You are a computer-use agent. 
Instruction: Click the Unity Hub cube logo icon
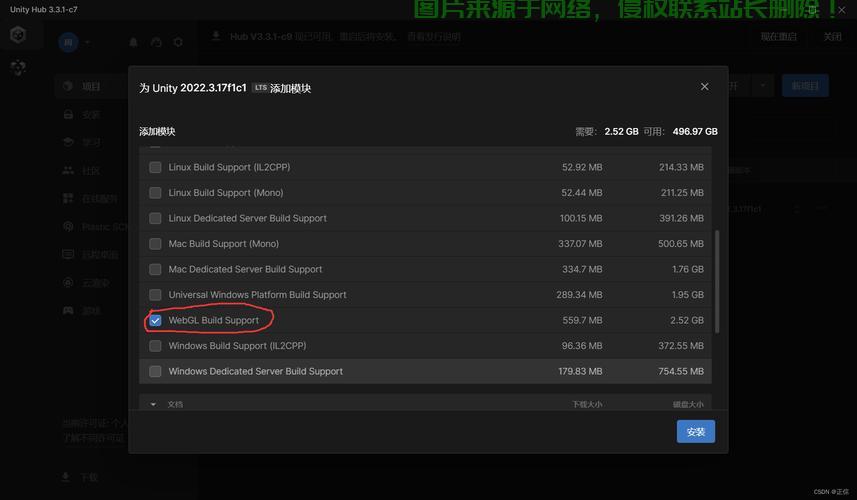tap(18, 35)
